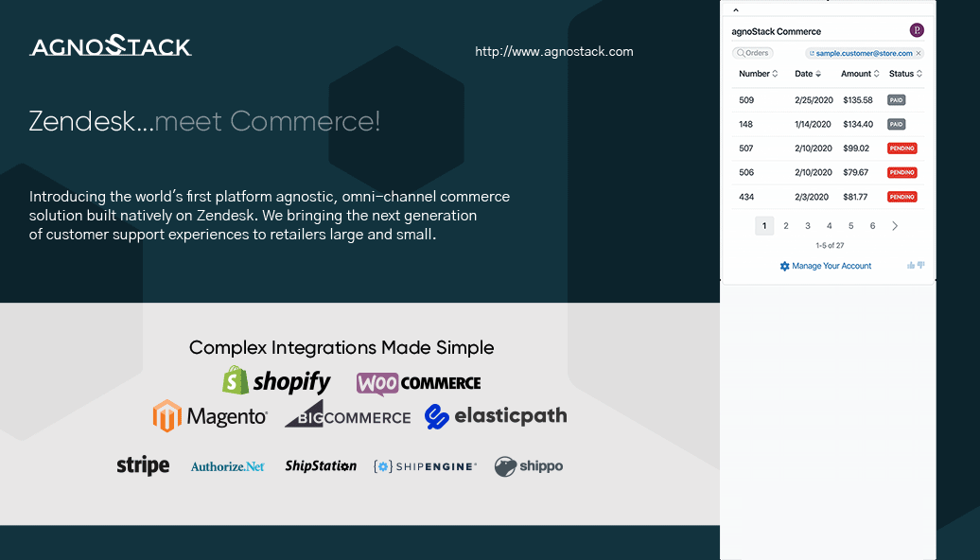Click the BigCommerce logo
This screenshot has height=560, width=980.
(347, 413)
